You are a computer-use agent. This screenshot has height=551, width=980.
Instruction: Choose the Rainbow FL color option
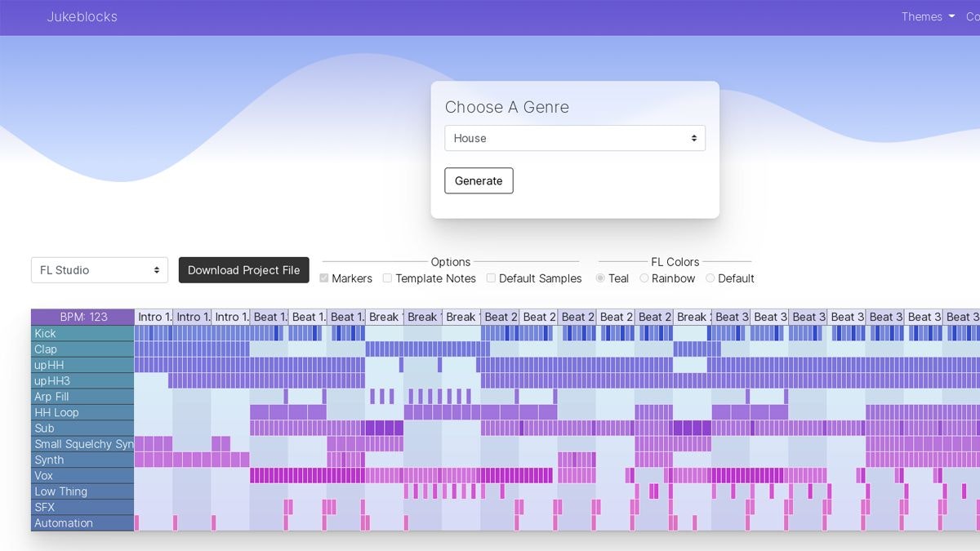[x=644, y=278]
